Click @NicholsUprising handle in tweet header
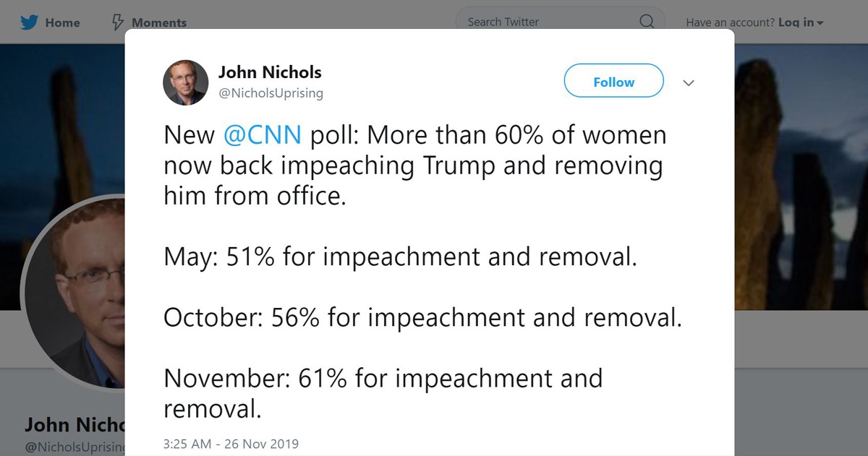This screenshot has height=456, width=868. click(x=271, y=93)
